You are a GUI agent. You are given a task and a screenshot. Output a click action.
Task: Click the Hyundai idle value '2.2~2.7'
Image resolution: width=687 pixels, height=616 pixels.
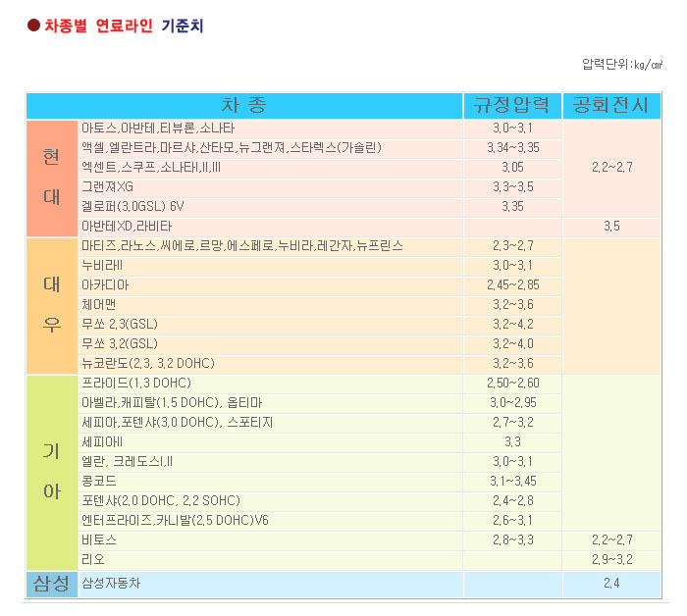611,168
